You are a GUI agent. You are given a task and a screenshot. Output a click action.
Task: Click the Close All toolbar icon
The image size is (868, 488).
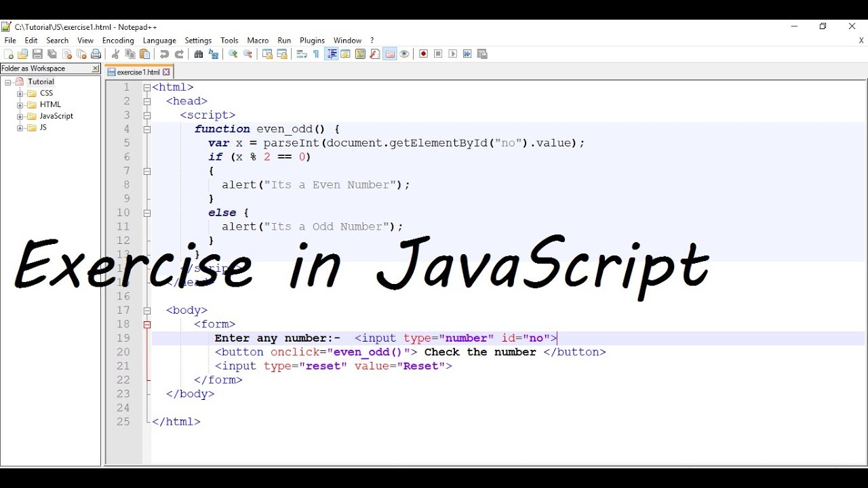tap(81, 54)
